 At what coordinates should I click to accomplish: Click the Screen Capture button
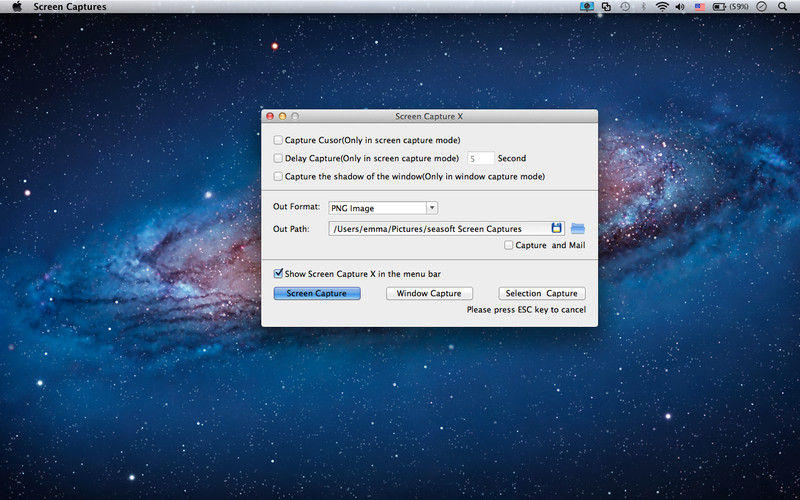pos(317,293)
